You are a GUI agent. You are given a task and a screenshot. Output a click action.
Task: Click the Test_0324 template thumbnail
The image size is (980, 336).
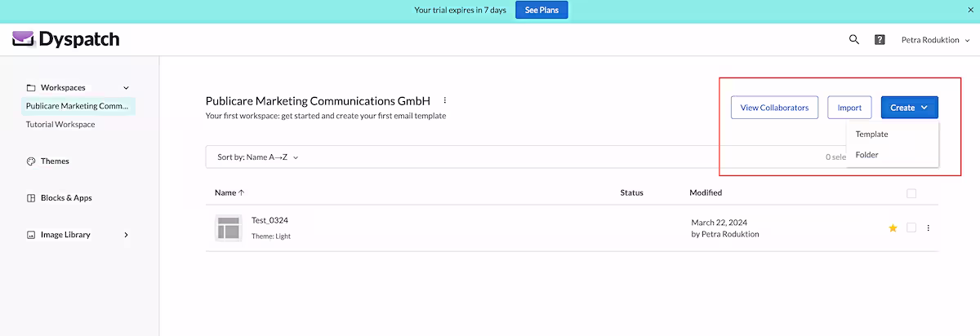pyautogui.click(x=229, y=228)
